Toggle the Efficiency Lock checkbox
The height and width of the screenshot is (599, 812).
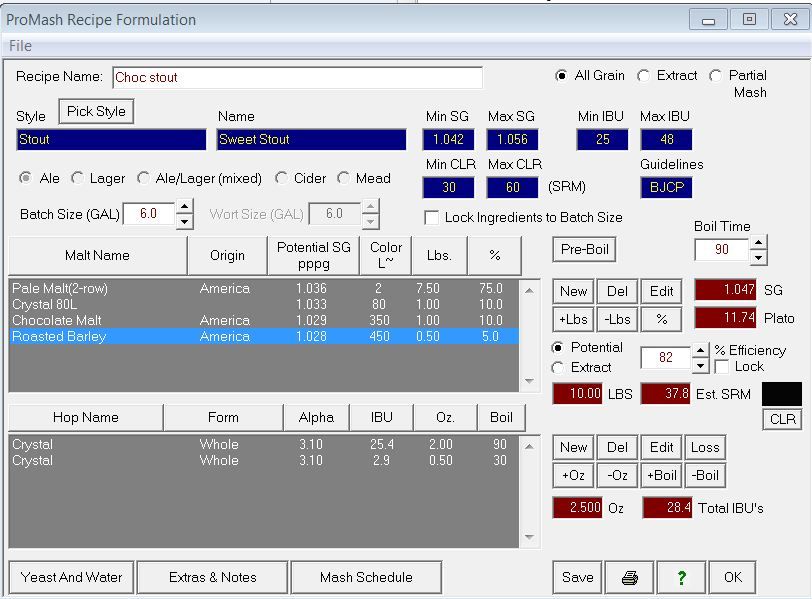click(721, 367)
